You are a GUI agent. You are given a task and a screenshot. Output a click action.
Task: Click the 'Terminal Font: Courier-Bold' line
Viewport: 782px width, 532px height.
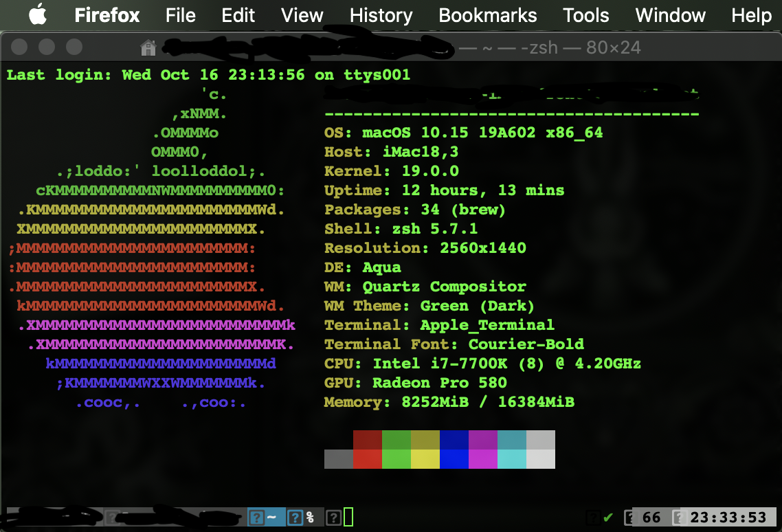454,344
